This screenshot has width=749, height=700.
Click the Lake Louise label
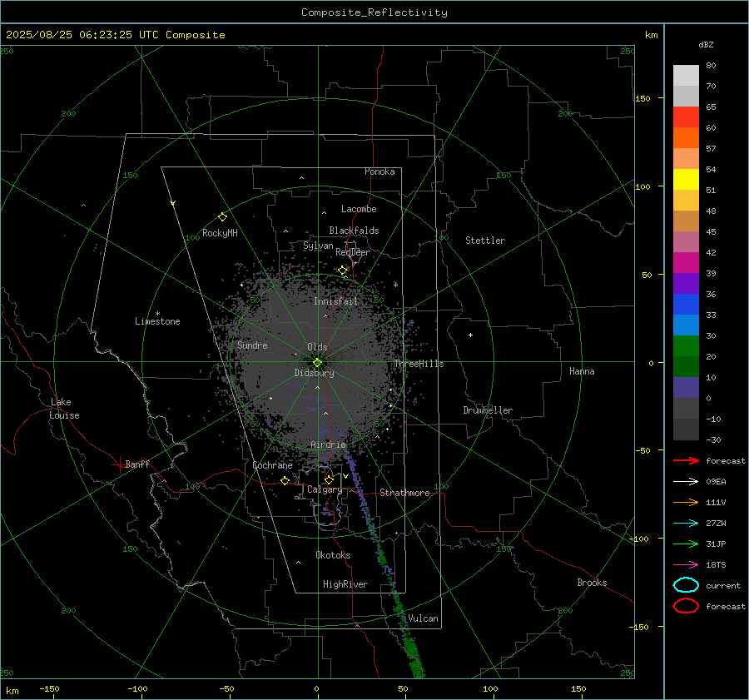tap(64, 409)
